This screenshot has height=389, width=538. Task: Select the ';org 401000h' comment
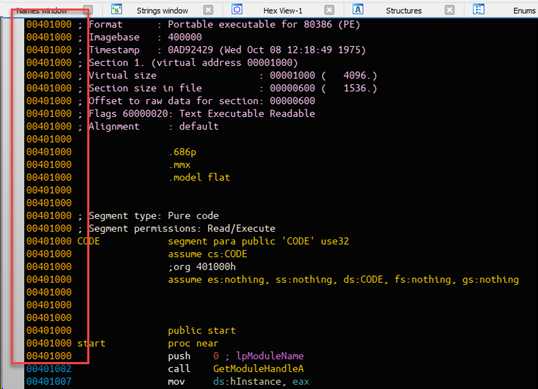[202, 267]
